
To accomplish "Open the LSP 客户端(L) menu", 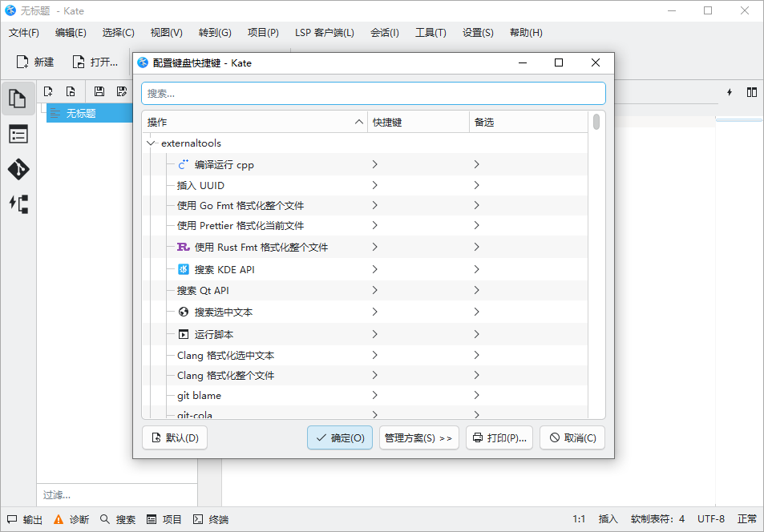I will coord(324,33).
